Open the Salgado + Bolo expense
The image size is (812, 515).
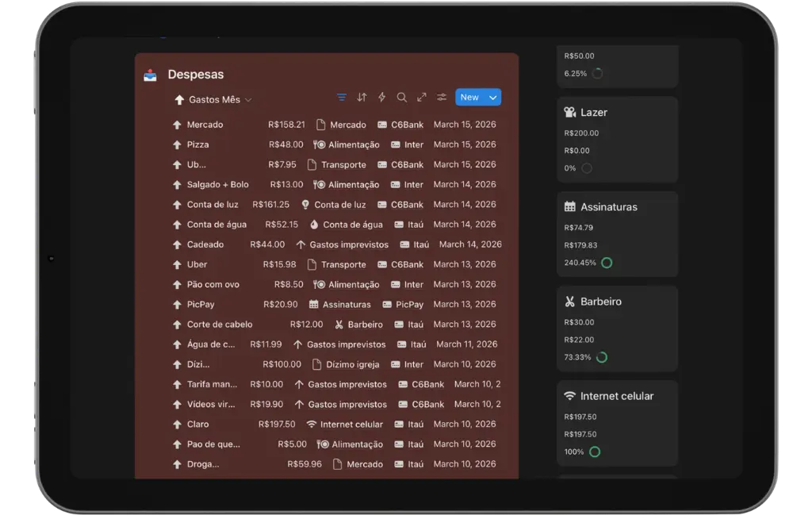click(217, 184)
